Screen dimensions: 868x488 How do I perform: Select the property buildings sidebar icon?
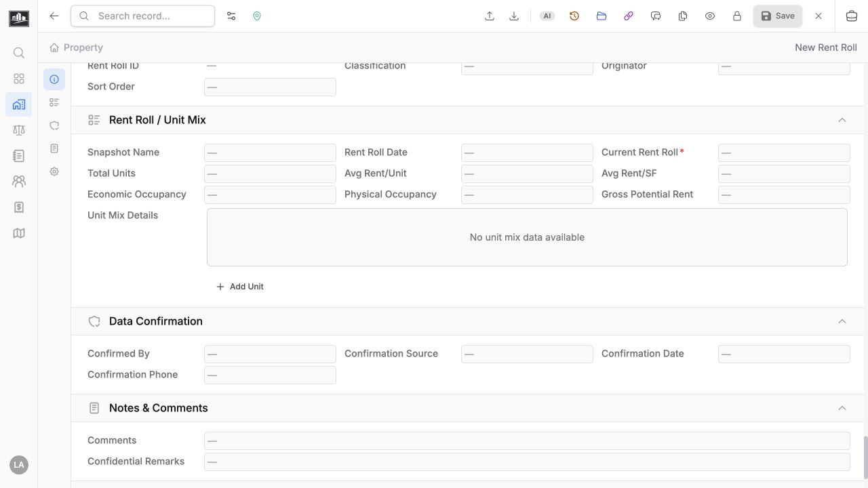click(x=19, y=104)
